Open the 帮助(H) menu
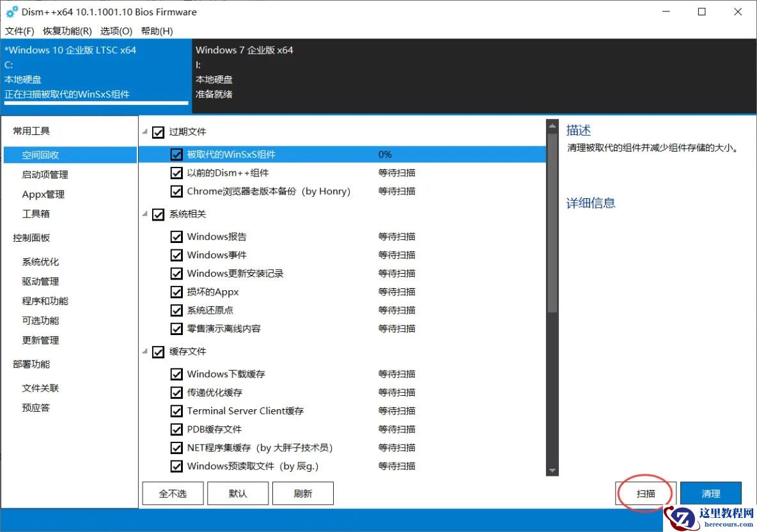Viewport: 757px width, 532px height. click(157, 31)
